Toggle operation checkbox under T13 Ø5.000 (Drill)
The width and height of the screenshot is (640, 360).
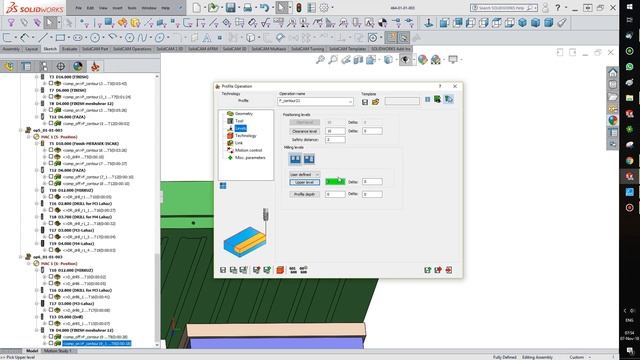pos(51,323)
